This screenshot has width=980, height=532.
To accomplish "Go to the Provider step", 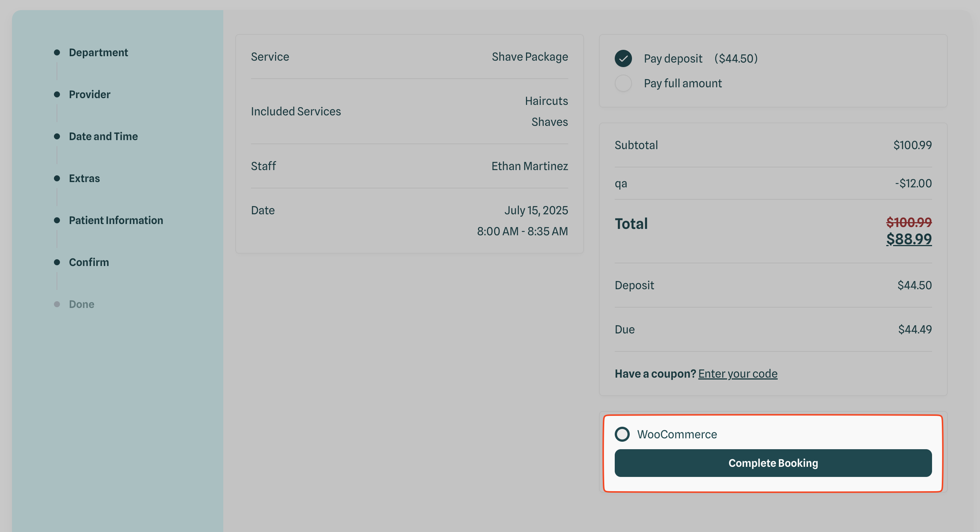I will point(90,94).
